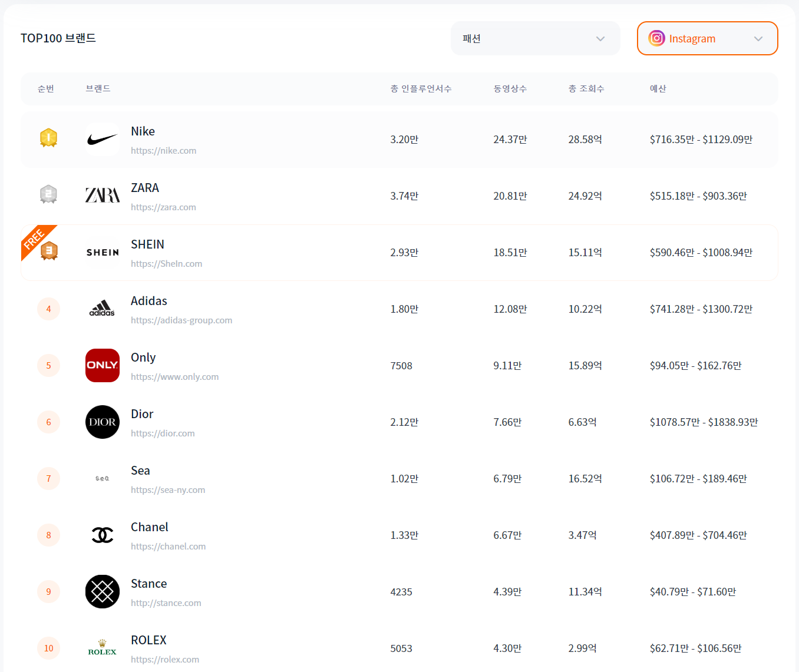This screenshot has height=672, width=799.
Task: Click the red ONLY brand logo
Action: (103, 366)
